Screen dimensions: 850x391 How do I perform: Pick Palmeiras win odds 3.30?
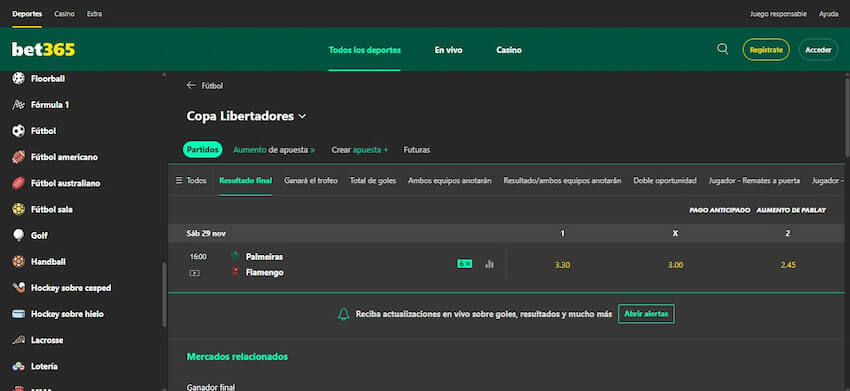563,265
